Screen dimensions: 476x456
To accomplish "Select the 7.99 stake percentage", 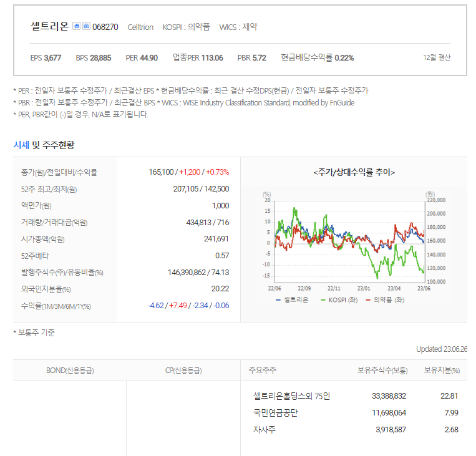I will coord(452,413).
